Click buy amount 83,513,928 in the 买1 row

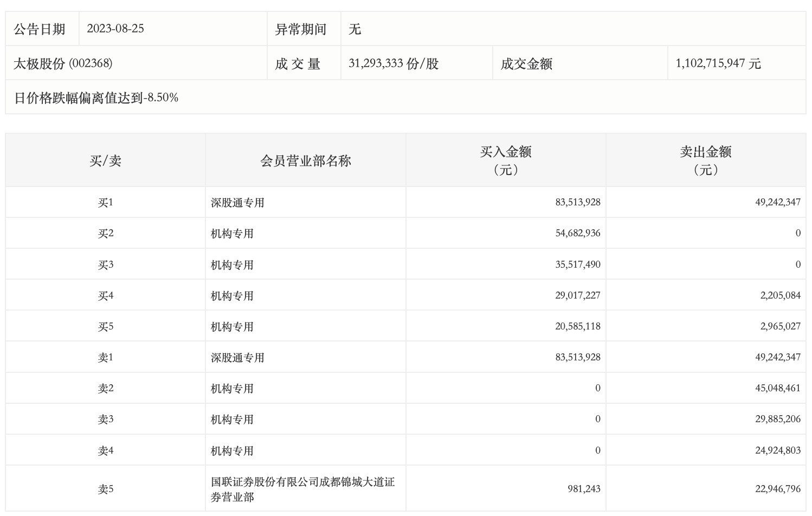[578, 202]
